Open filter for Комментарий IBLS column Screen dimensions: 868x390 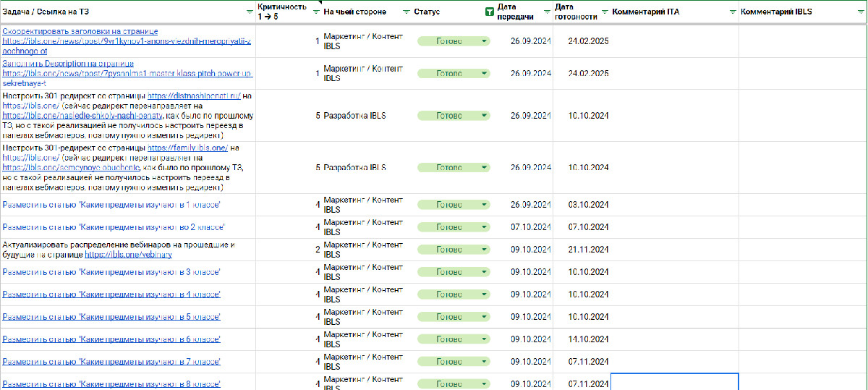pos(860,12)
